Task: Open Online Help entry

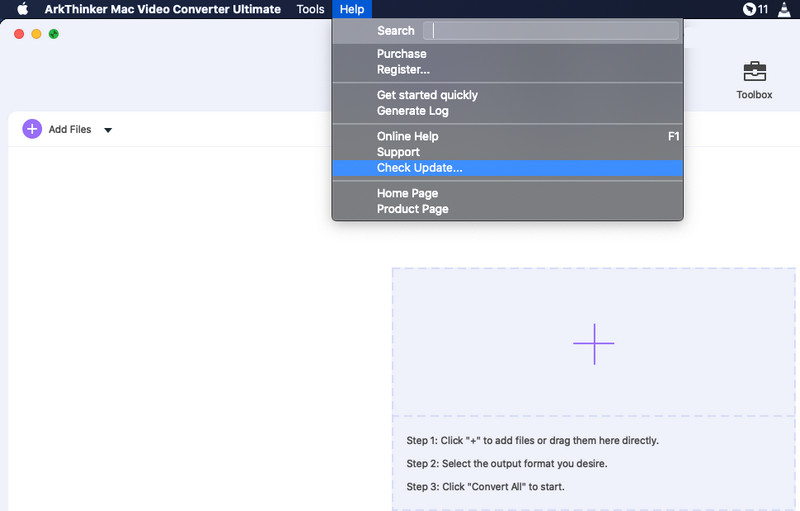Action: [508, 136]
